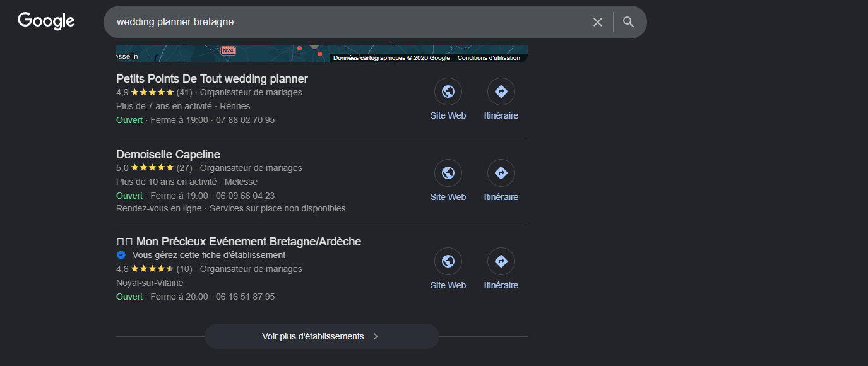Open Site Web globe icon for Demoiselle Capeline
Screen dimensions: 868x366
pyautogui.click(x=448, y=173)
